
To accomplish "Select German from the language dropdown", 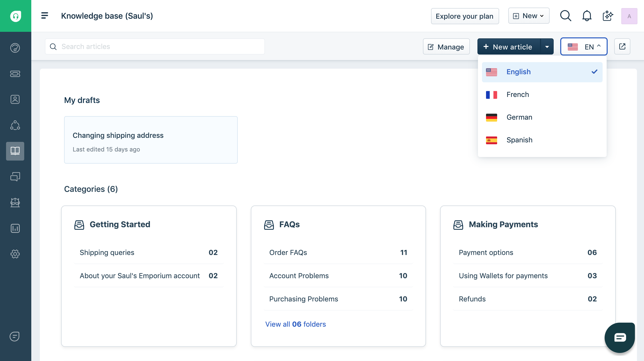I will [519, 117].
